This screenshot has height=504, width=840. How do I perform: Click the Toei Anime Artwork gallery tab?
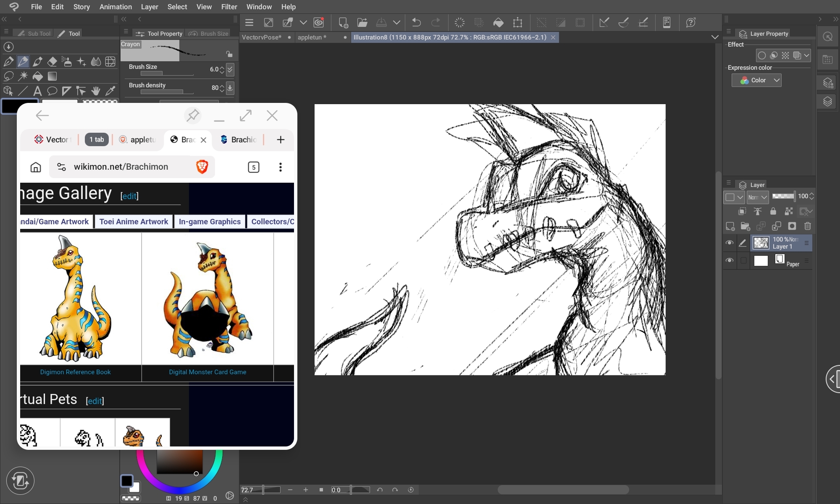[134, 222]
